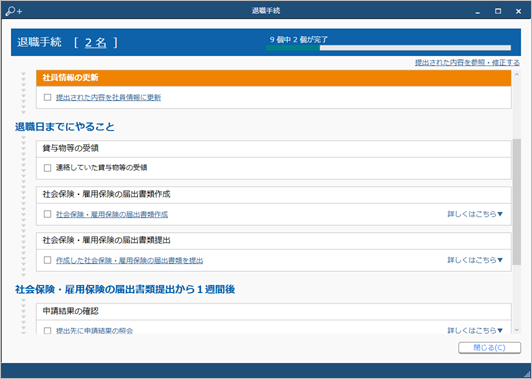Click the 退職日までにやること heading
Viewport: 532px width, 379px height.
tap(65, 127)
